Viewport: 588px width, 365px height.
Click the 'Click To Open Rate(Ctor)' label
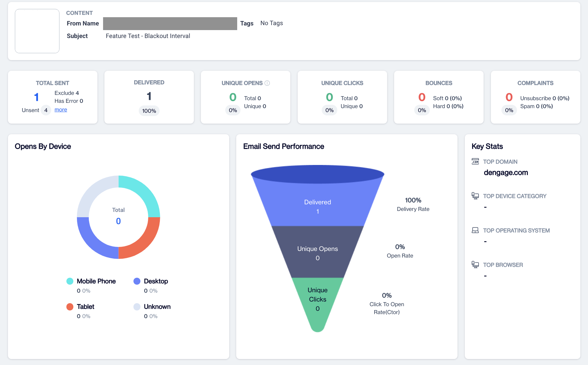tap(386, 308)
